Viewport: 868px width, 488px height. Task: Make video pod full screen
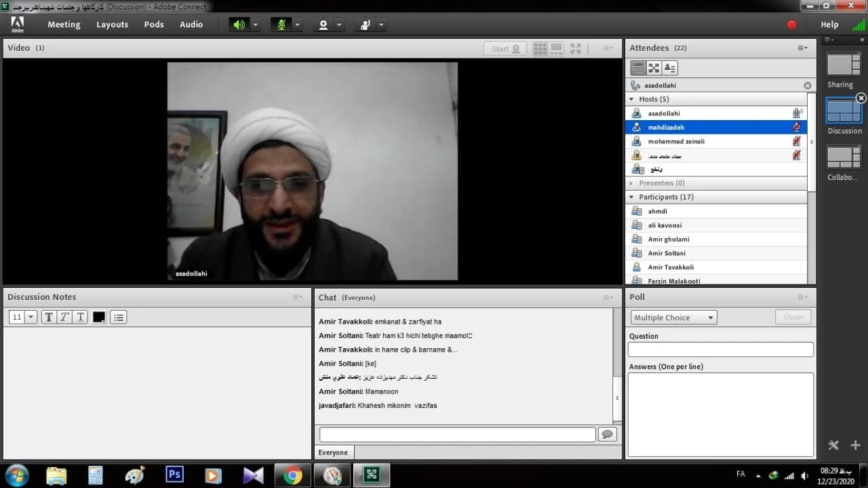(x=575, y=48)
